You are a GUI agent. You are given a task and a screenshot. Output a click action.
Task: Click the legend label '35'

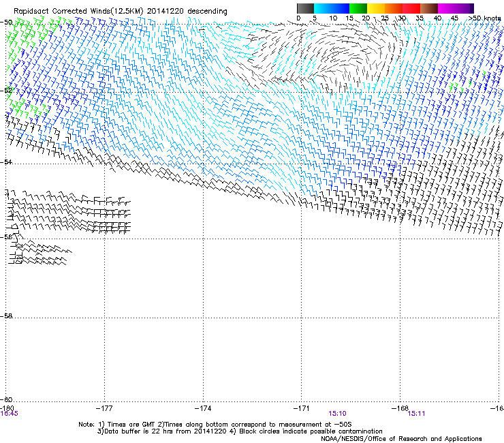point(419,18)
